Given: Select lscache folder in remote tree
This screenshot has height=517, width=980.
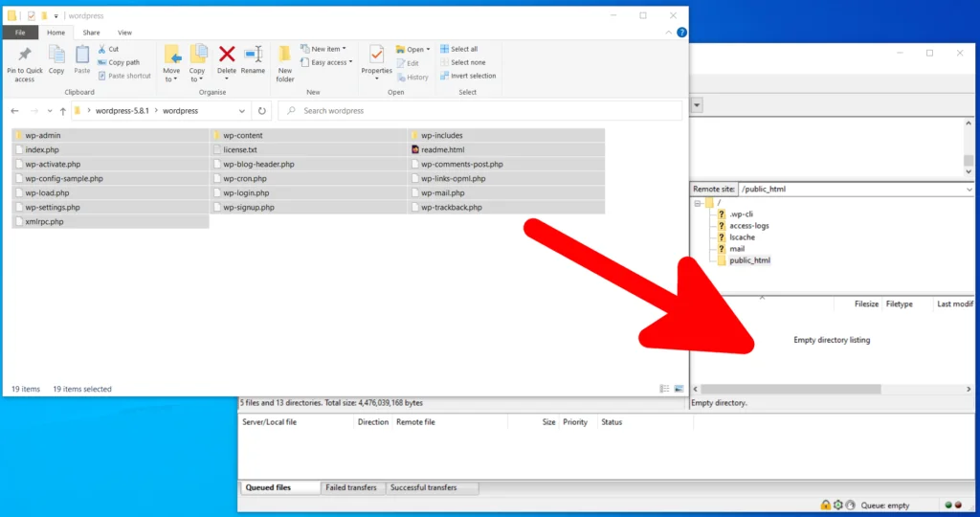Looking at the screenshot, I should click(742, 237).
